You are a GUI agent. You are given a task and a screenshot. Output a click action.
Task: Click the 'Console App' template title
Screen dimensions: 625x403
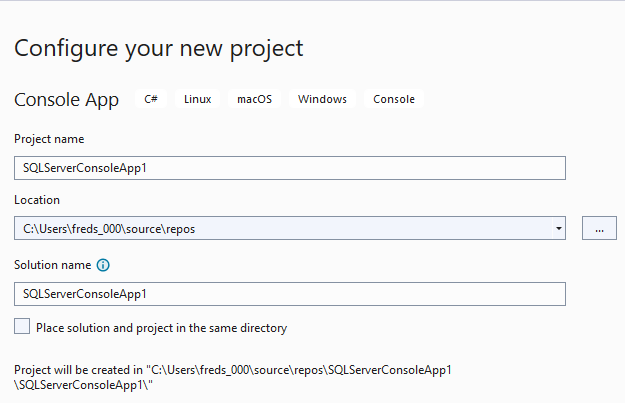[x=66, y=100]
